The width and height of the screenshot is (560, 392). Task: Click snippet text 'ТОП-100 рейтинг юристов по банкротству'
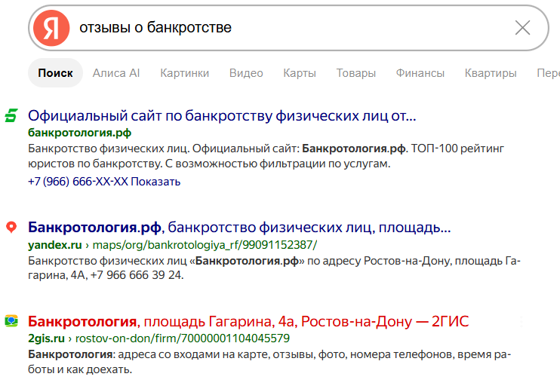coord(266,156)
